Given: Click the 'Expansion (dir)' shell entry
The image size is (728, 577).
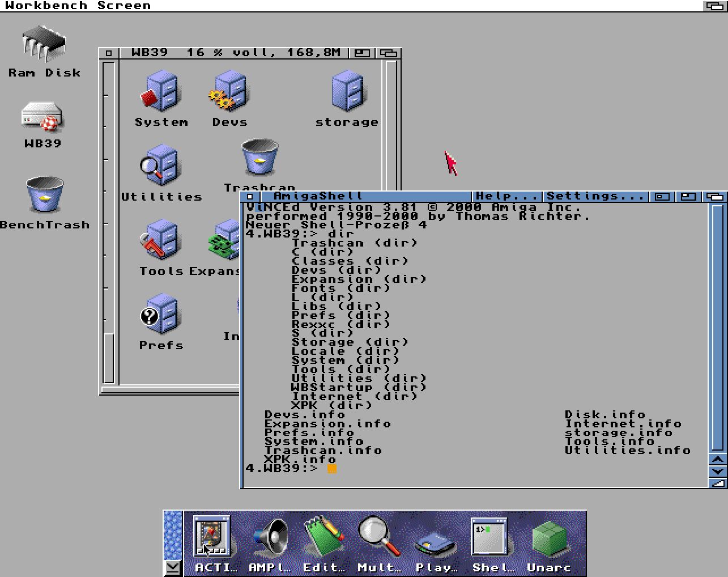Looking at the screenshot, I should [x=360, y=279].
